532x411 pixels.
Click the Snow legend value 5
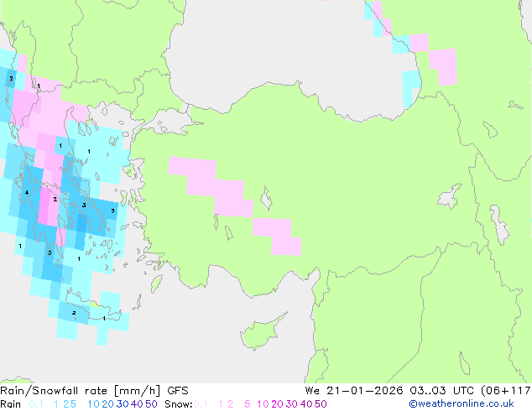tap(248, 404)
